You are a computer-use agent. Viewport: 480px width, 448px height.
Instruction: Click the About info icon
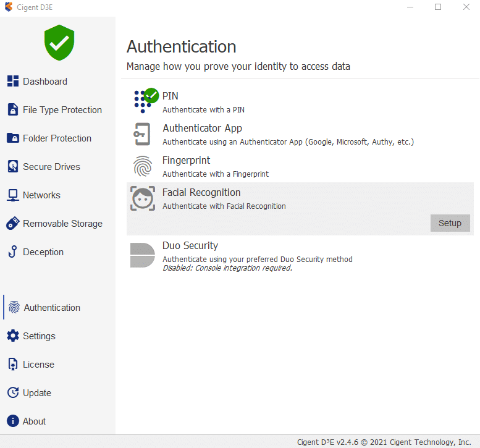tap(13, 421)
